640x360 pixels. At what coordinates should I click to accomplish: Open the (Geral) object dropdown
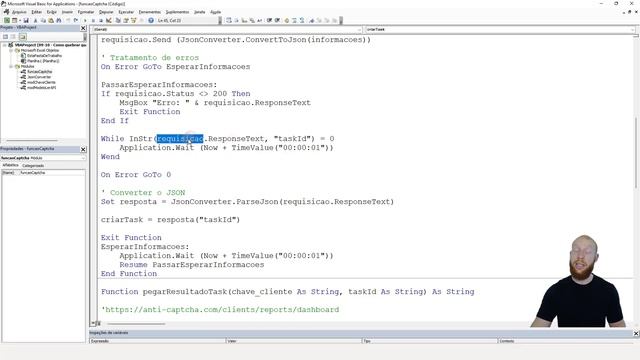(227, 29)
